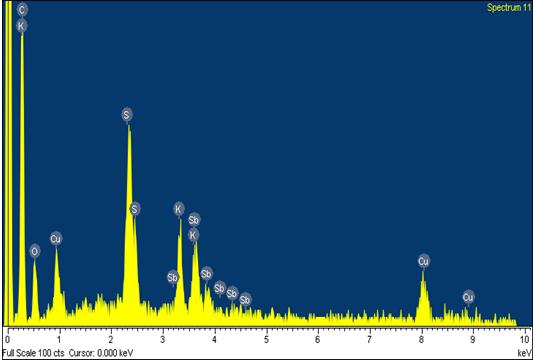
Task: Click the axis tick label '0'
Action: click(7, 339)
